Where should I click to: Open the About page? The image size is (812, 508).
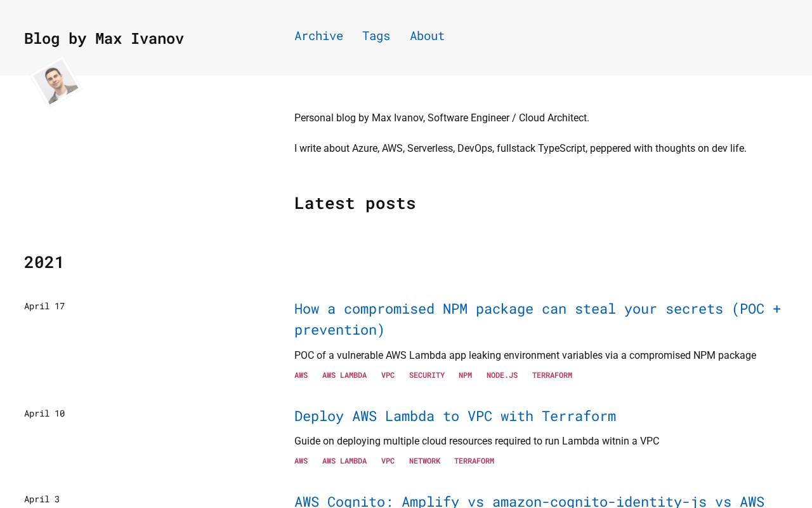(x=427, y=36)
